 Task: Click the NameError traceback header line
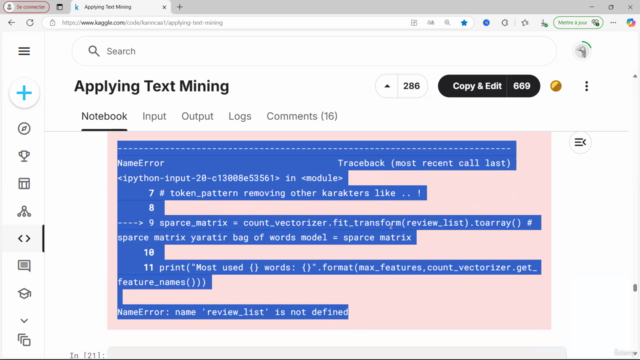(x=314, y=163)
